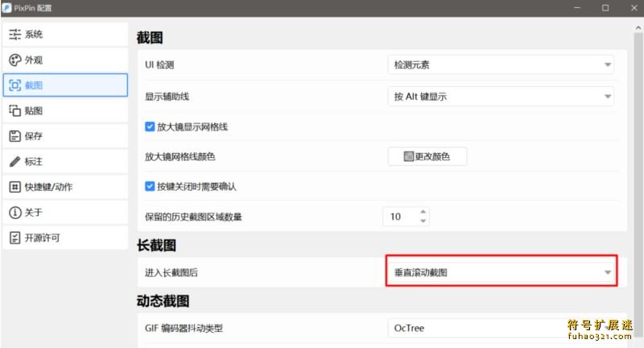Click the 标注 pencil icon
644x348 pixels.
coord(14,161)
